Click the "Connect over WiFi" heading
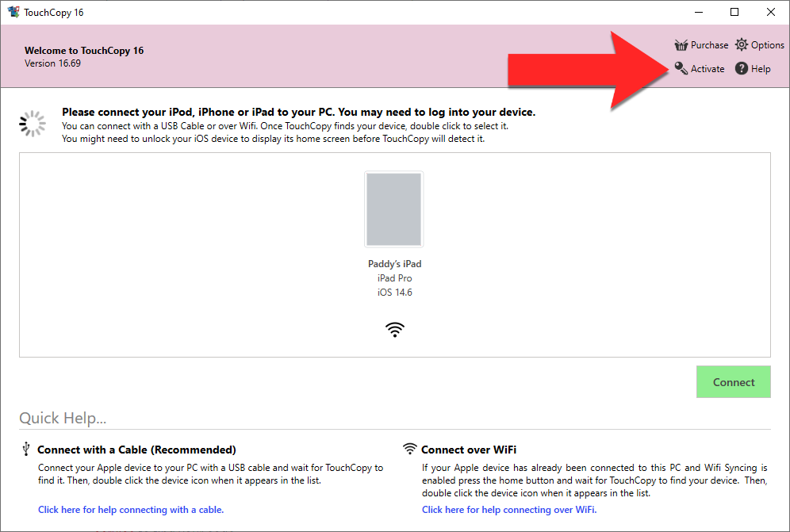Screen dimensions: 790x532 point(469,450)
